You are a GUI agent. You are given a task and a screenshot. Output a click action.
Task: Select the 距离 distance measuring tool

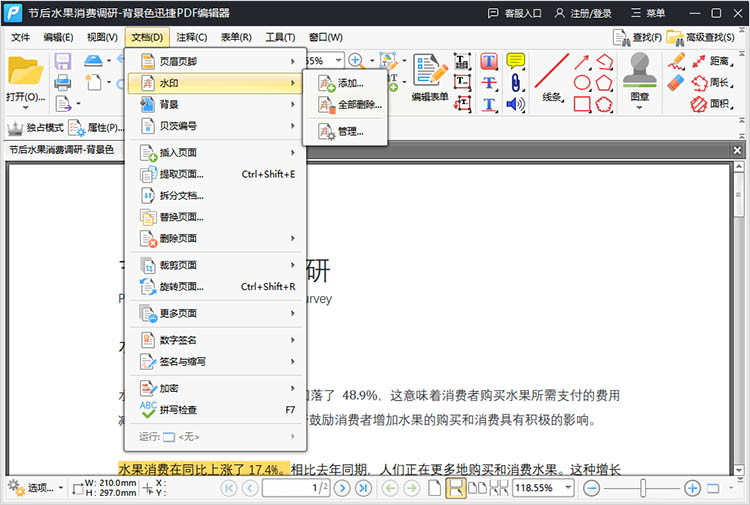click(712, 61)
